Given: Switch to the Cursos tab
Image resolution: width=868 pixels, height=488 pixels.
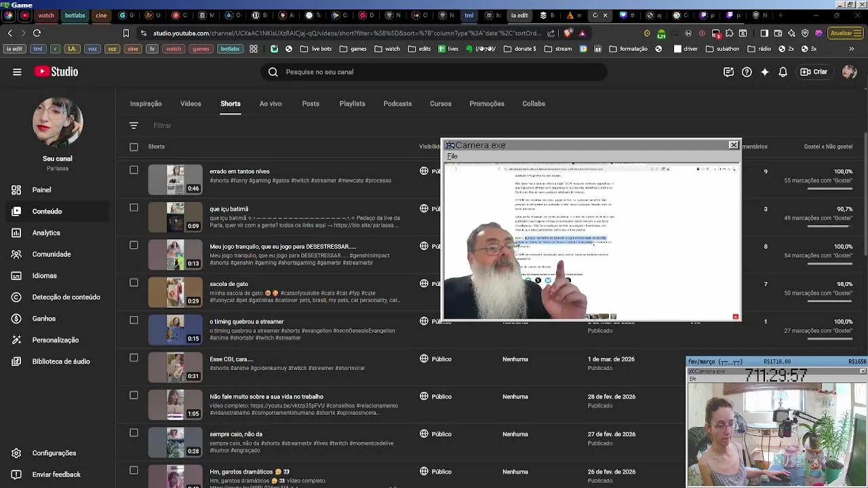Looking at the screenshot, I should click(x=440, y=104).
